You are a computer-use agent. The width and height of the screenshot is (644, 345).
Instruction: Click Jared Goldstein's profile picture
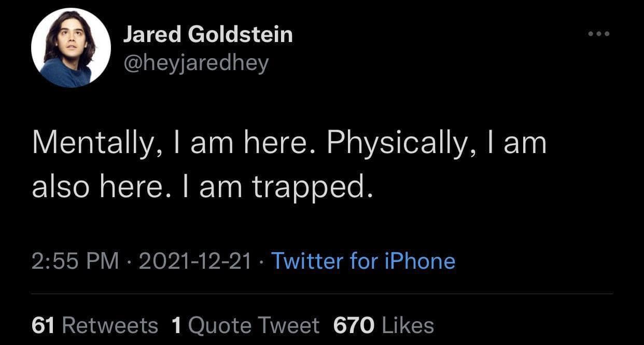(x=71, y=48)
